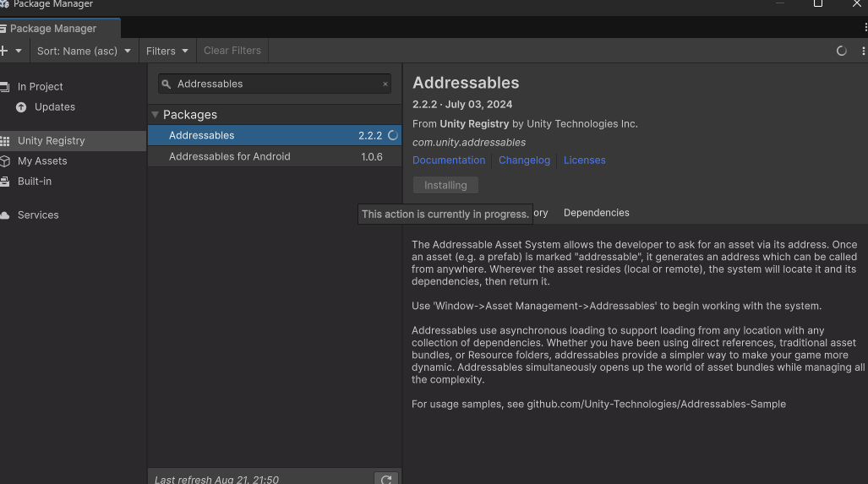
Task: Click the Clear Filters button
Action: click(232, 51)
